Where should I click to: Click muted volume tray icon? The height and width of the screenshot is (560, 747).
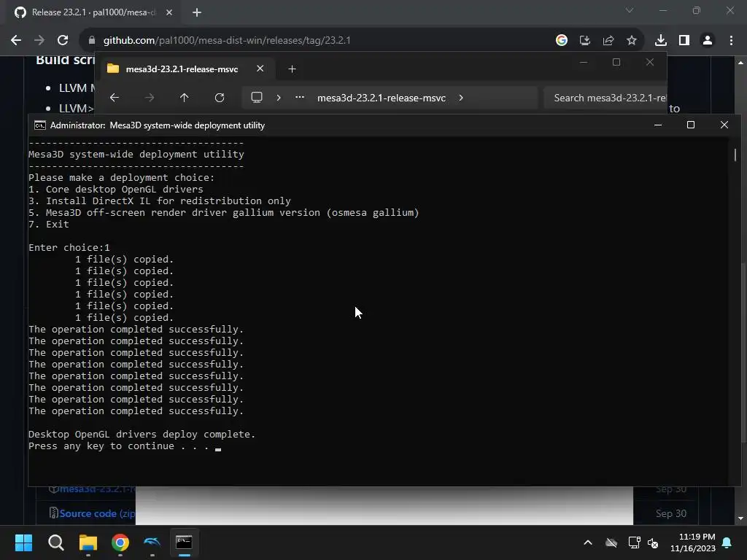[653, 542]
